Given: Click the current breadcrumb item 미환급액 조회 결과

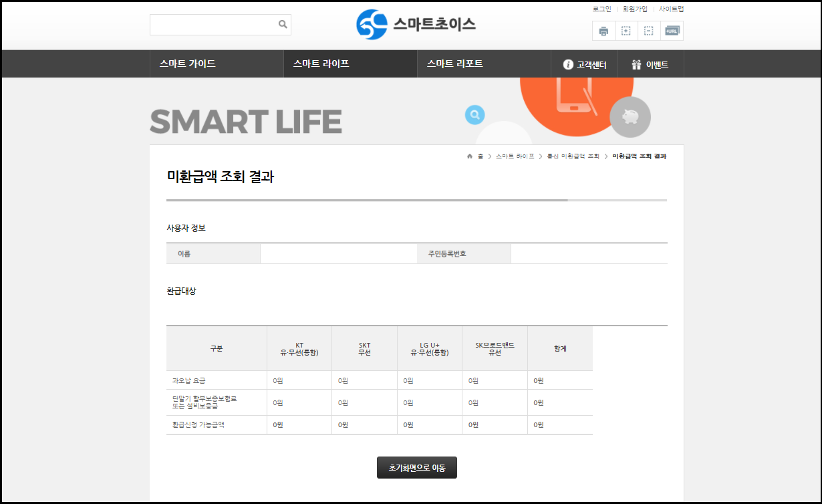Looking at the screenshot, I should tap(639, 156).
